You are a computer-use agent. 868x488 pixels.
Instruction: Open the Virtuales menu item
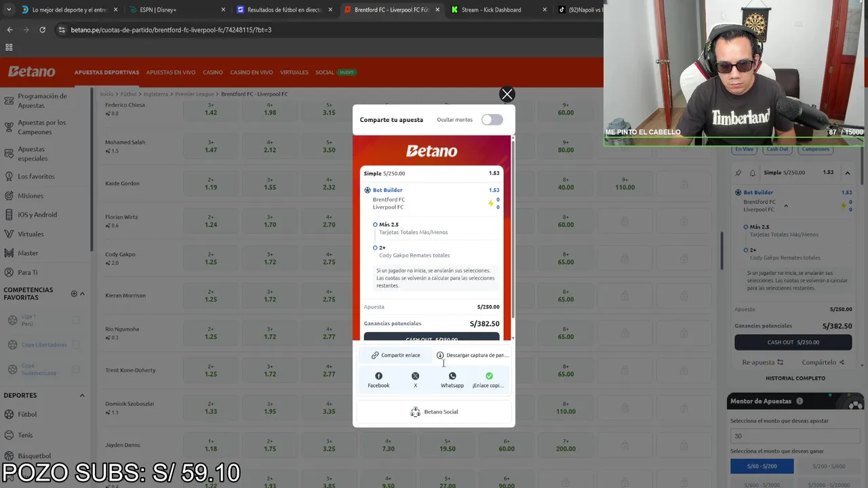click(294, 73)
